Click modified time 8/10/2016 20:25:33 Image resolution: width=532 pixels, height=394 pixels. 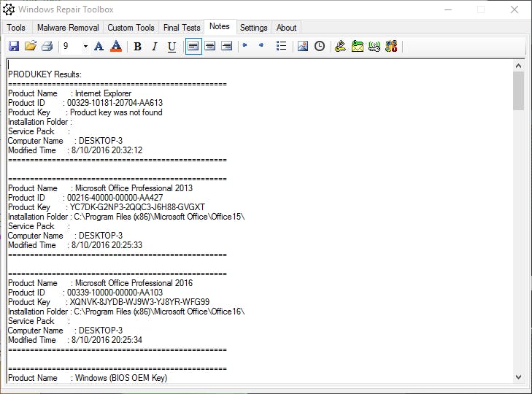[107, 245]
